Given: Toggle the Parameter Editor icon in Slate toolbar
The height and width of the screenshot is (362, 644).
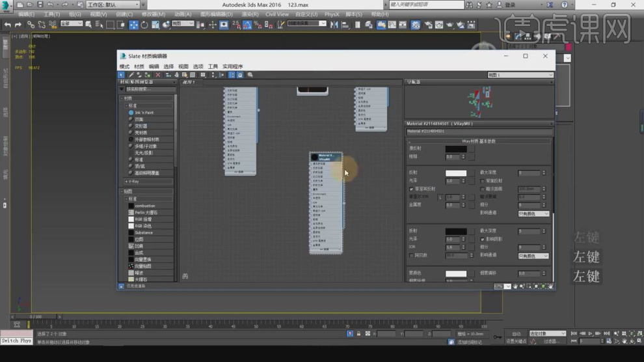Looking at the screenshot, I should 240,75.
